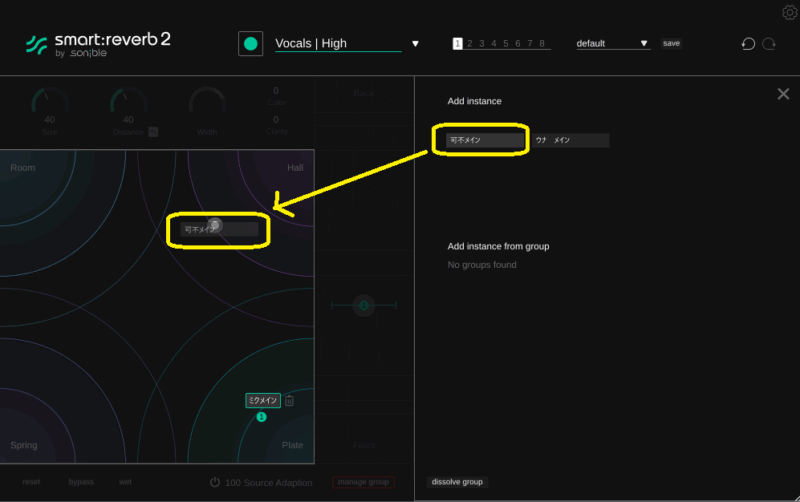Select snapshot slot 5
800x502 pixels.
(506, 44)
